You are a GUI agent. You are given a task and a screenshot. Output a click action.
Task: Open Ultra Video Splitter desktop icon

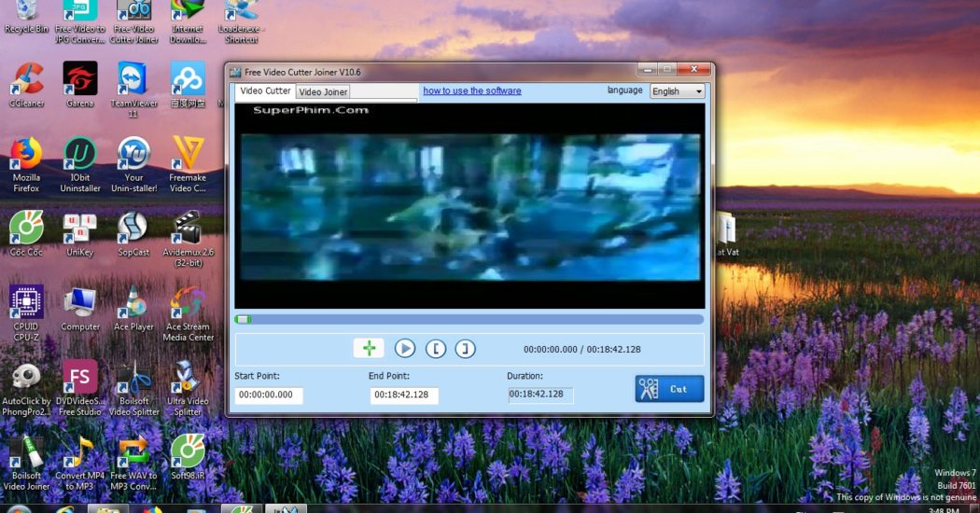[188, 388]
